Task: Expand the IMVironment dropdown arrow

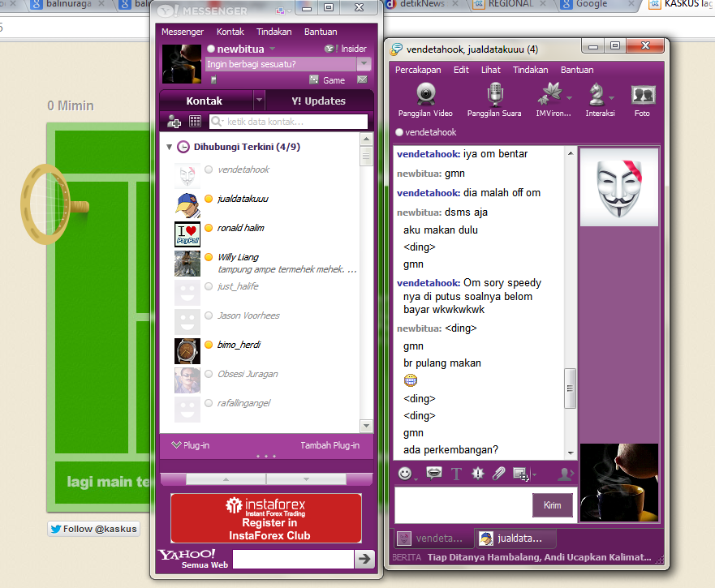Action: pyautogui.click(x=569, y=98)
